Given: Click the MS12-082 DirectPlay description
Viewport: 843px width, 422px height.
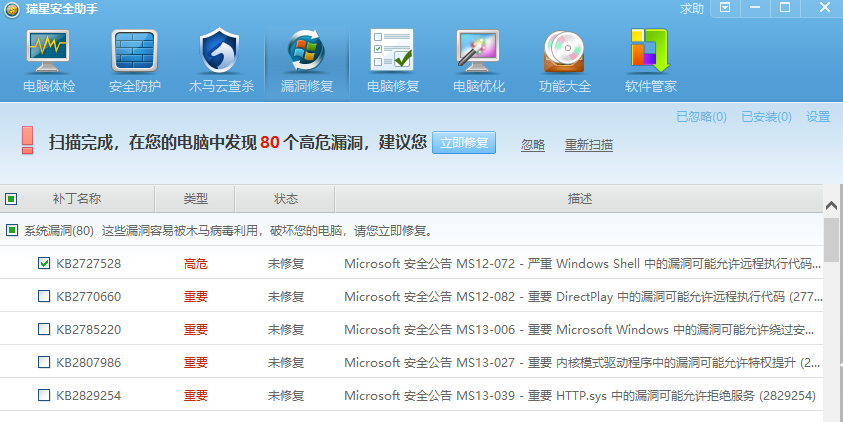Looking at the screenshot, I should tap(583, 296).
